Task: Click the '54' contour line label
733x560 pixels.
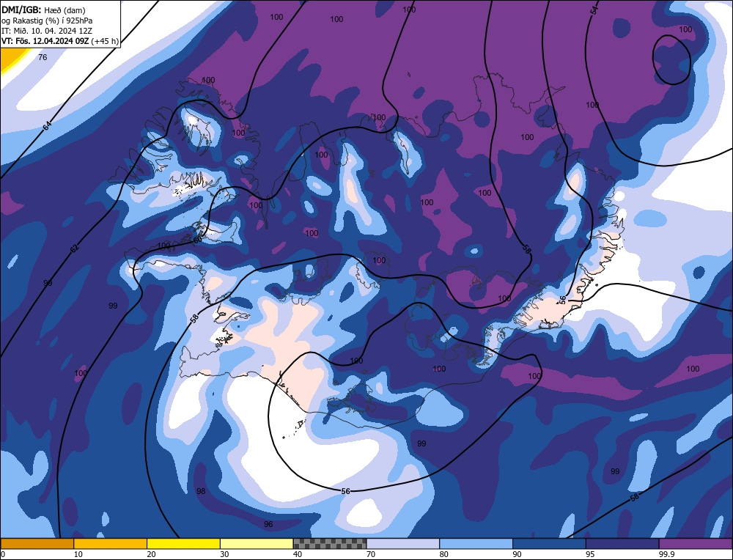Action: click(x=594, y=11)
